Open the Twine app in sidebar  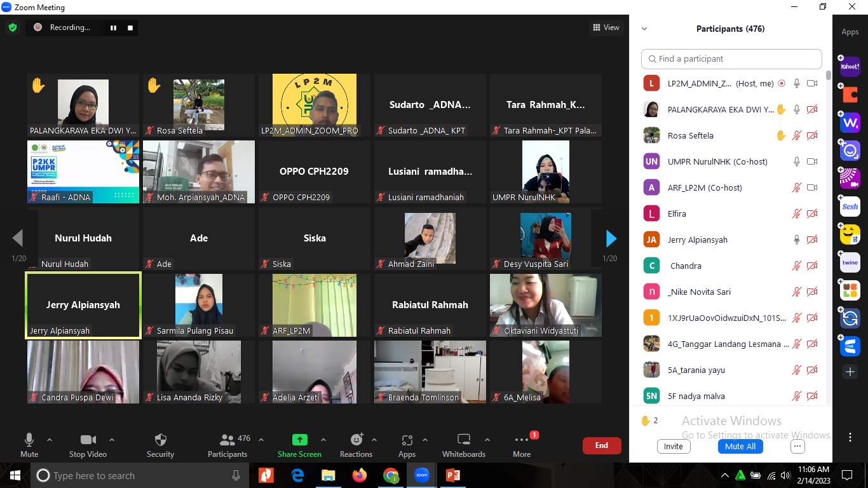[850, 262]
